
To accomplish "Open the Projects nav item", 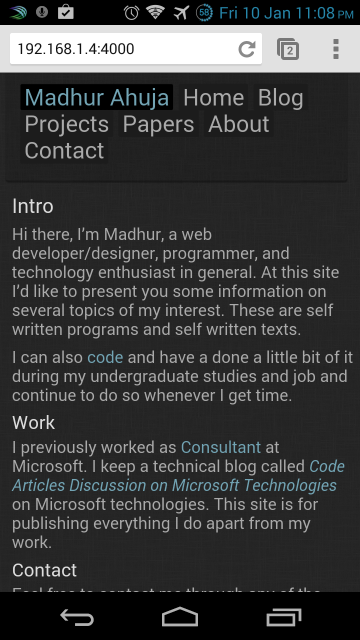I will tap(67, 124).
